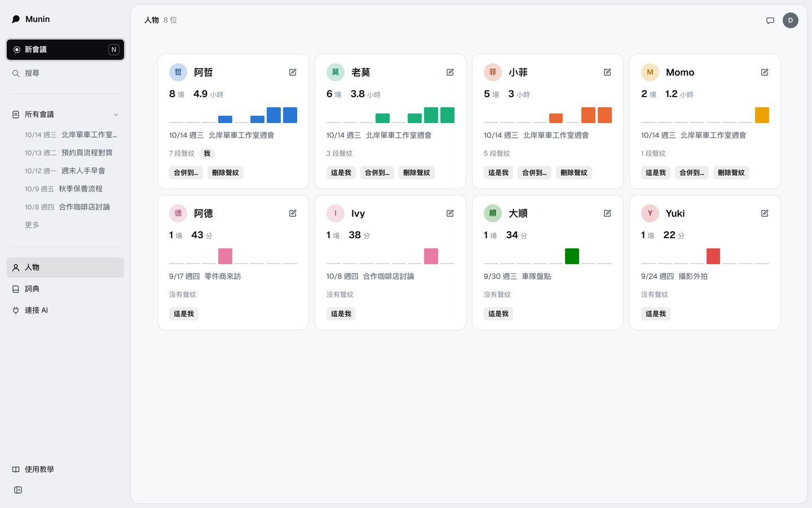The width and height of the screenshot is (812, 508).
Task: Edit the 阿德 card with the pencil icon
Action: pyautogui.click(x=293, y=213)
